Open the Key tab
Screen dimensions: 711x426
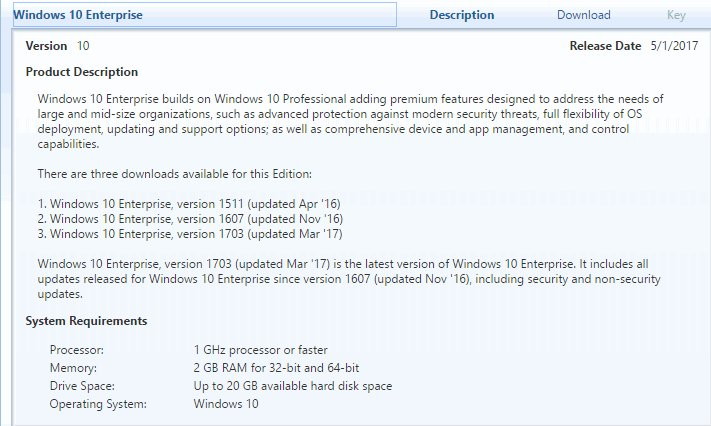pos(676,15)
